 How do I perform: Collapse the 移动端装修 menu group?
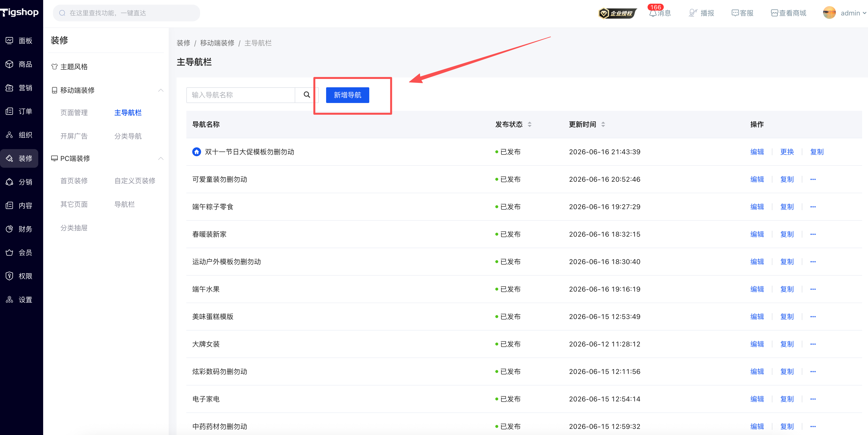pos(161,90)
